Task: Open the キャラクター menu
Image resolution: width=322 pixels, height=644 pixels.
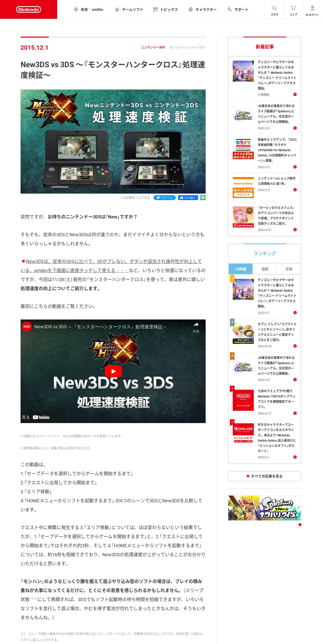Action: click(202, 10)
